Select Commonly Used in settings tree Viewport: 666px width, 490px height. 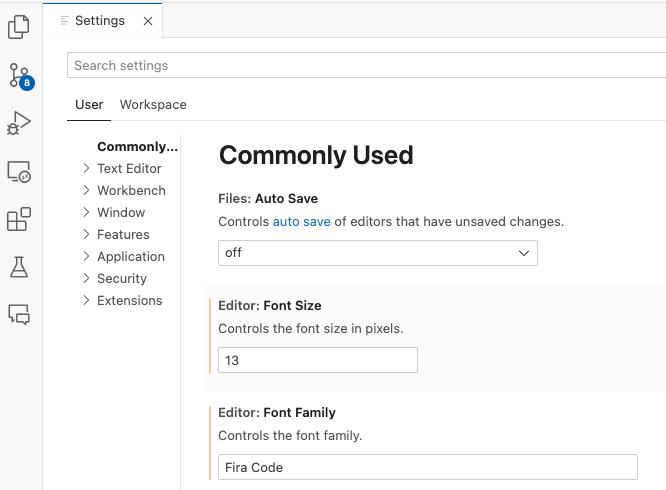137,146
